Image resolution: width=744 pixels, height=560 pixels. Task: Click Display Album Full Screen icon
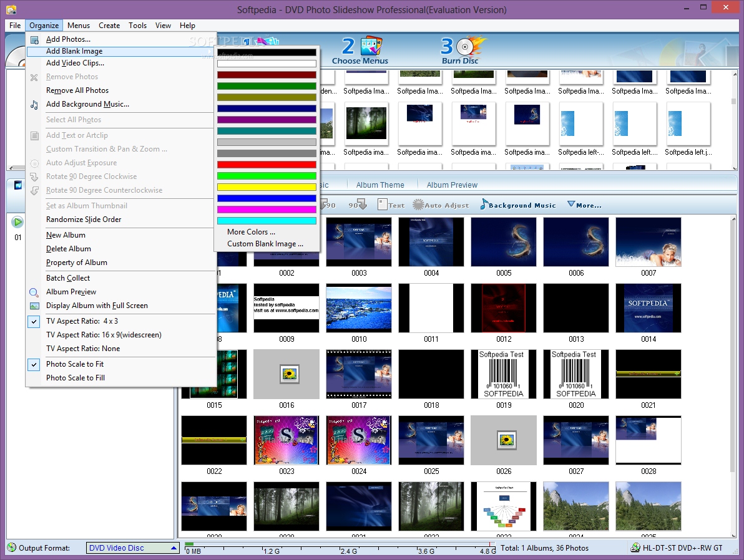[x=34, y=306]
